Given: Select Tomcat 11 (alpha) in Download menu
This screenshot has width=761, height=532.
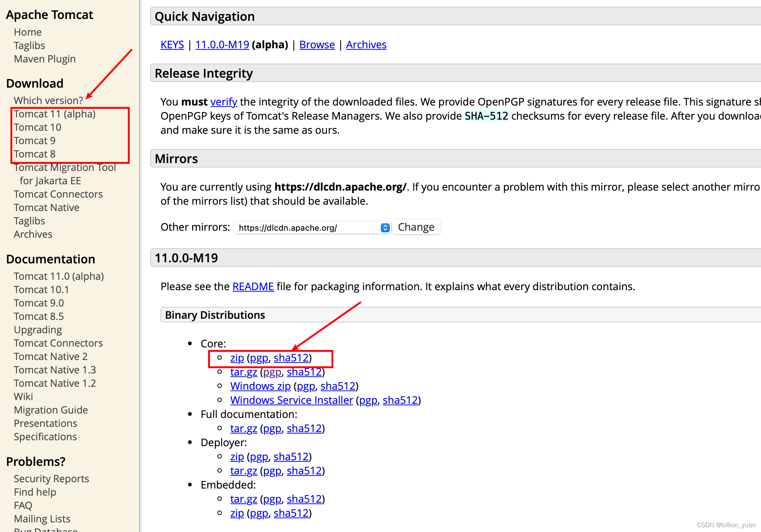Looking at the screenshot, I should tap(55, 114).
